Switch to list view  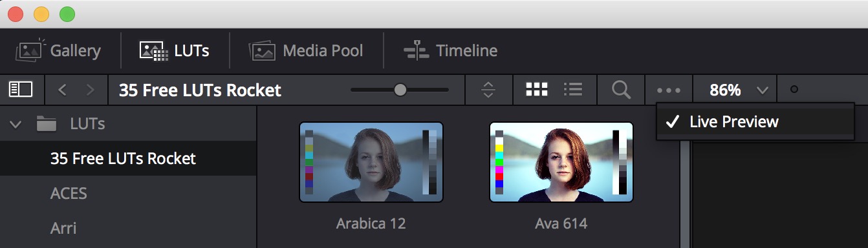(x=573, y=90)
